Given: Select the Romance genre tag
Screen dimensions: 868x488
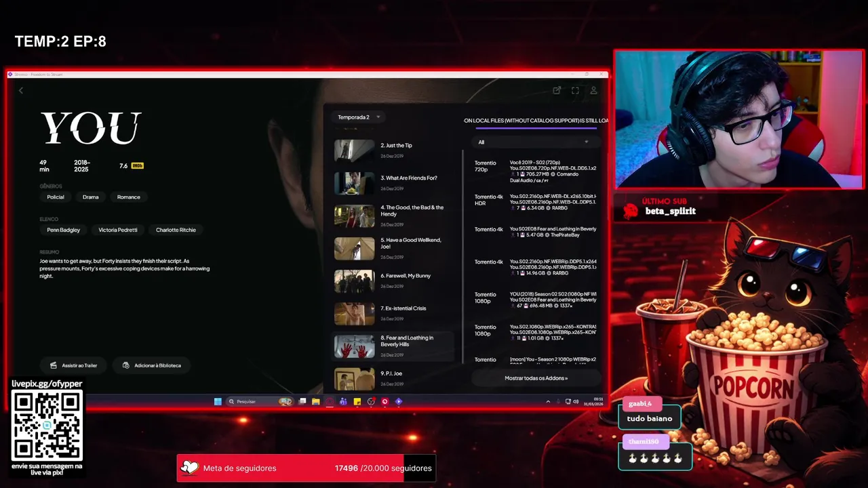Looking at the screenshot, I should click(129, 197).
